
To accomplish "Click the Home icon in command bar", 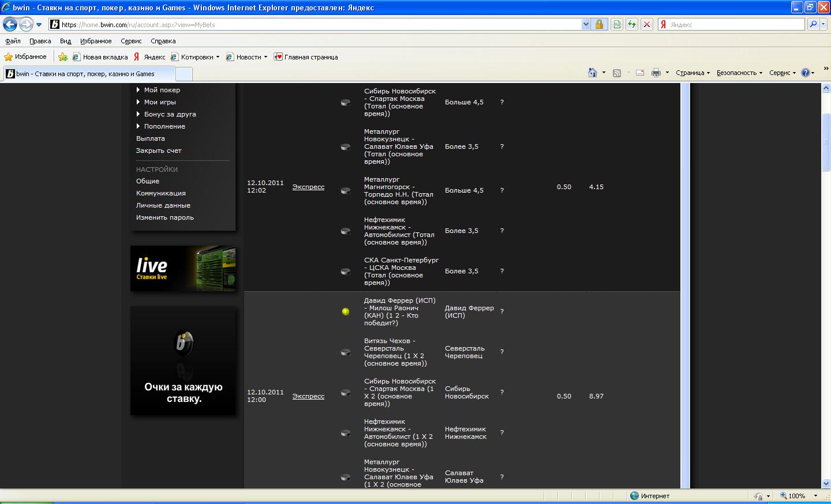I will coord(592,73).
